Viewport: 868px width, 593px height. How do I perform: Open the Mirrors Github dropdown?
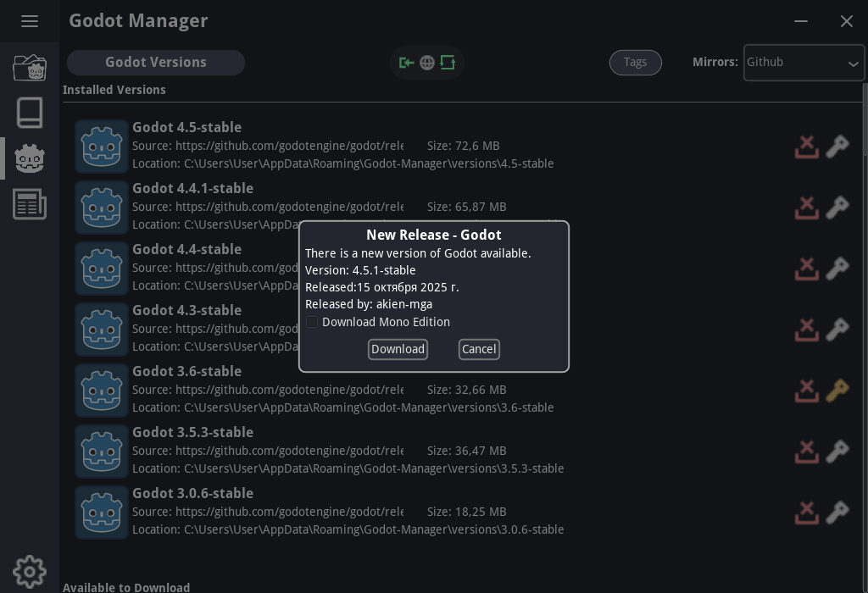tap(804, 63)
